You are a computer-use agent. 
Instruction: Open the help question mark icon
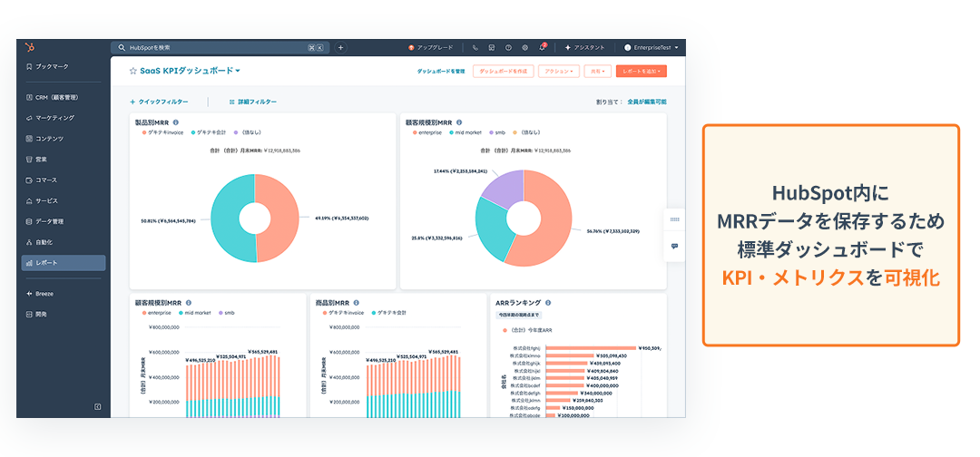click(508, 47)
